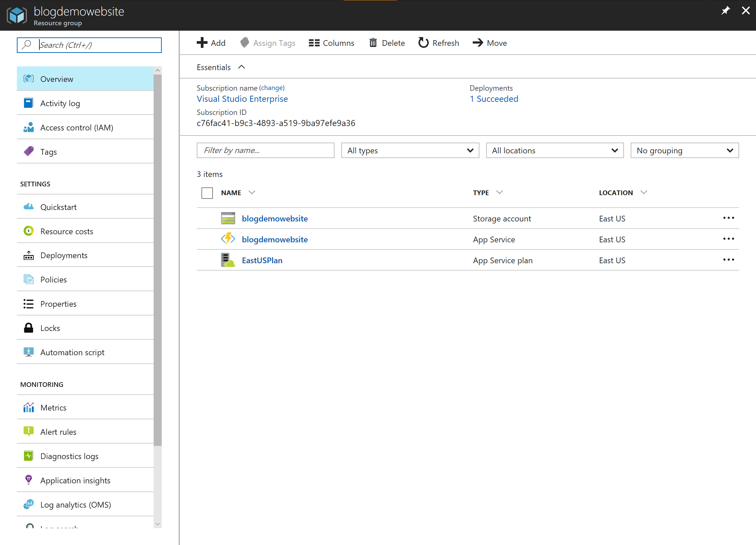Click the Policies document icon
756x545 pixels.
pos(29,279)
